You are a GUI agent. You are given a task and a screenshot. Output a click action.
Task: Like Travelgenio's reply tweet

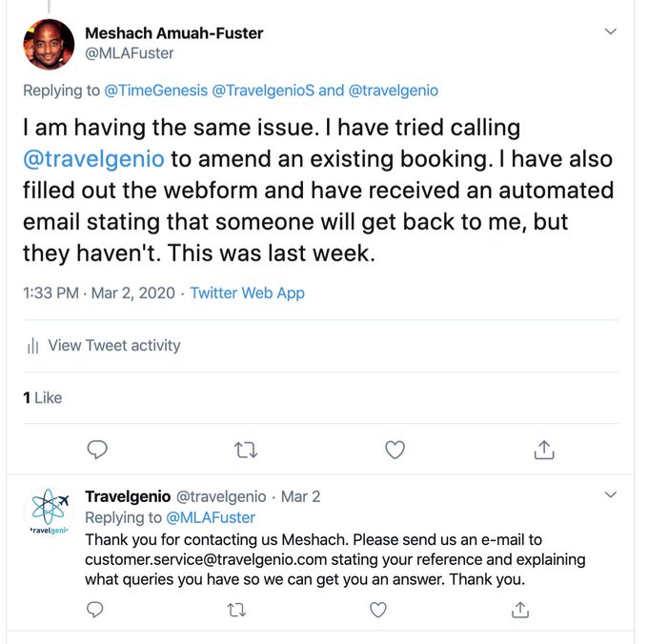(378, 608)
